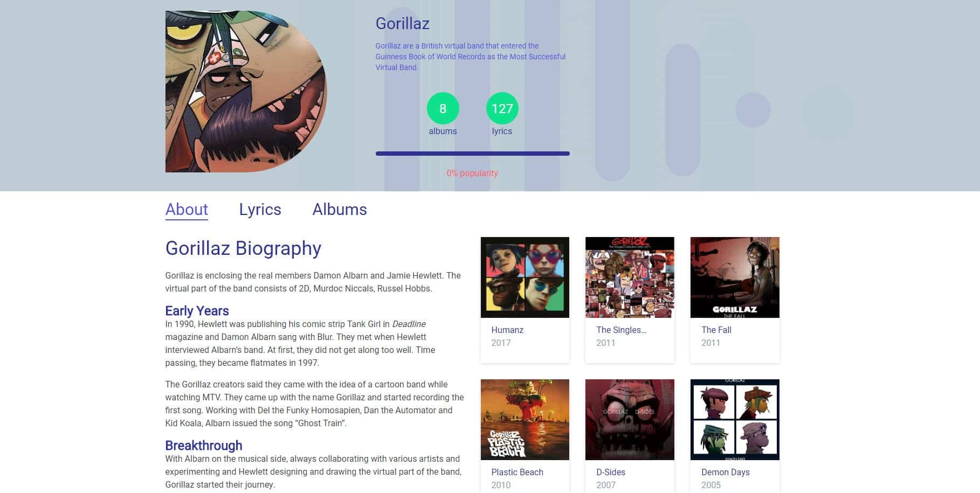
Task: Click the Humanz album title link
Action: click(x=507, y=330)
